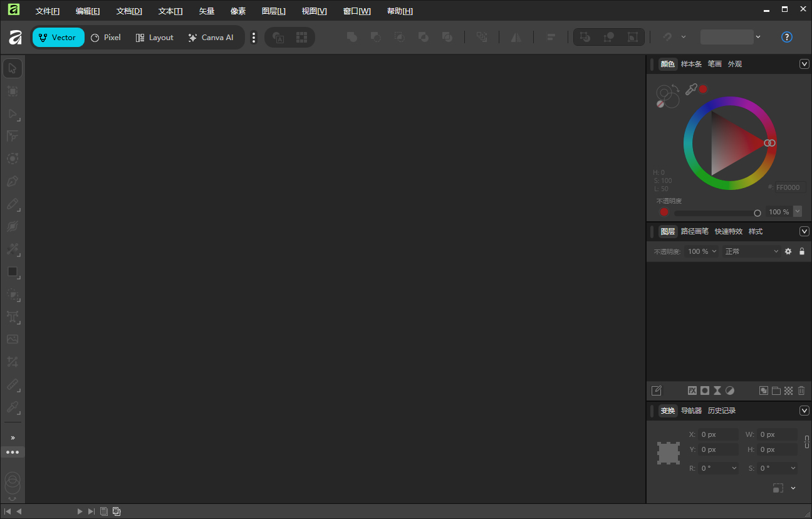Select the Rectangle shape tool
The height and width of the screenshot is (519, 812).
click(13, 272)
